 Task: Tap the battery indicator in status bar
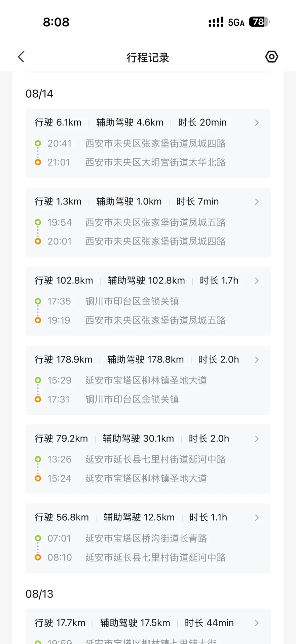click(x=259, y=22)
